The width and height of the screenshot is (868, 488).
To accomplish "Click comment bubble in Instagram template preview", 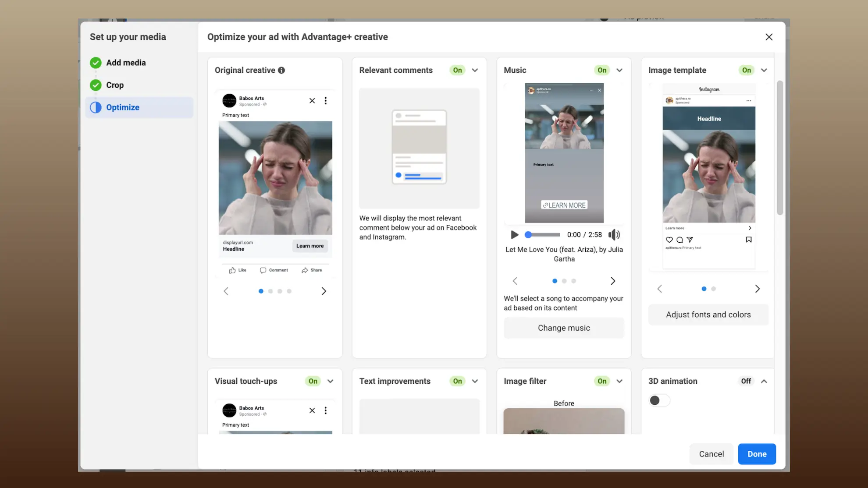I will [679, 240].
